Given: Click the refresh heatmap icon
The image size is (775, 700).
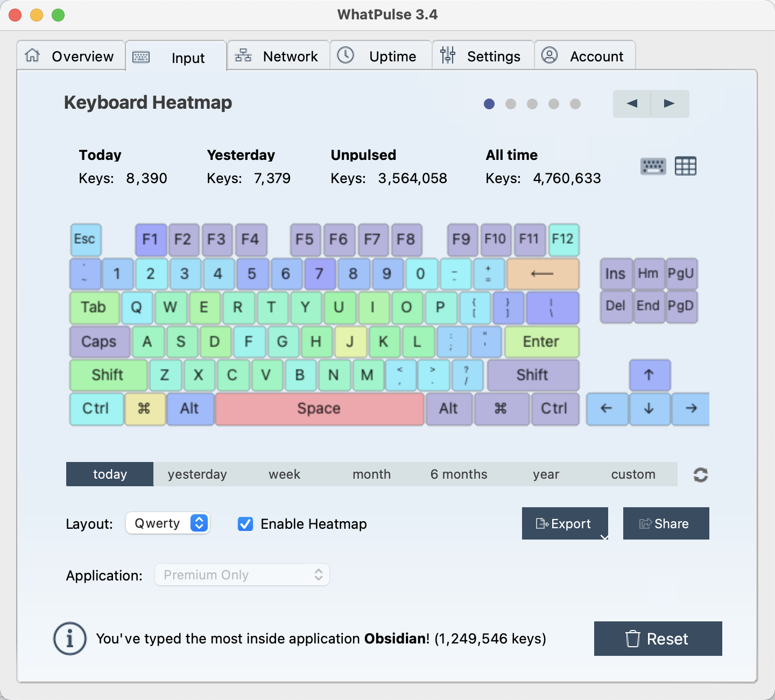Looking at the screenshot, I should 700,475.
